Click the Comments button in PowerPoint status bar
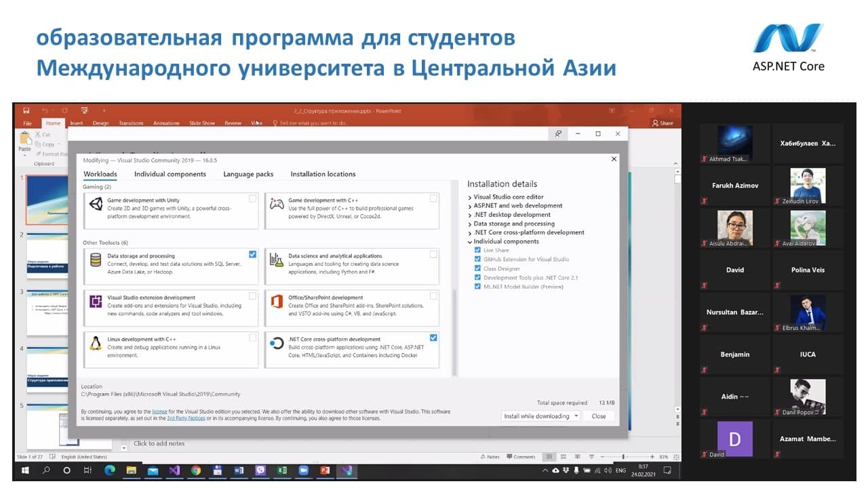 [520, 457]
